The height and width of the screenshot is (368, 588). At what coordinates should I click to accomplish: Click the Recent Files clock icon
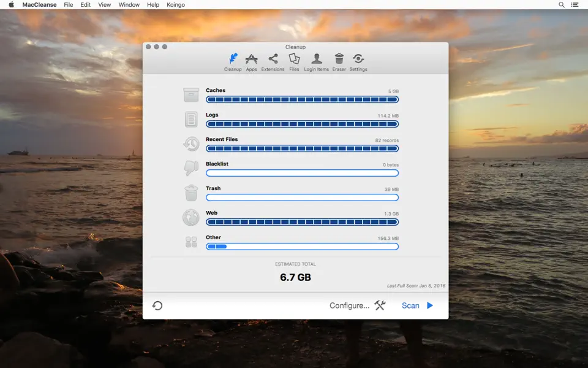(x=191, y=143)
